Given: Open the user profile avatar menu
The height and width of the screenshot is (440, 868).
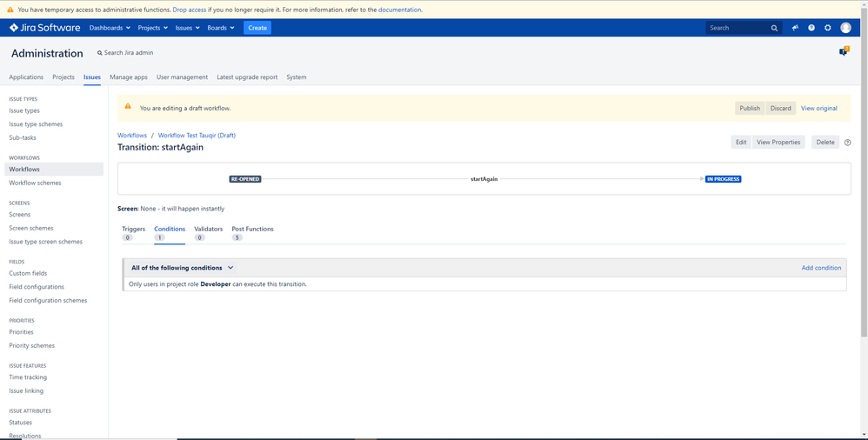Looking at the screenshot, I should (x=845, y=28).
